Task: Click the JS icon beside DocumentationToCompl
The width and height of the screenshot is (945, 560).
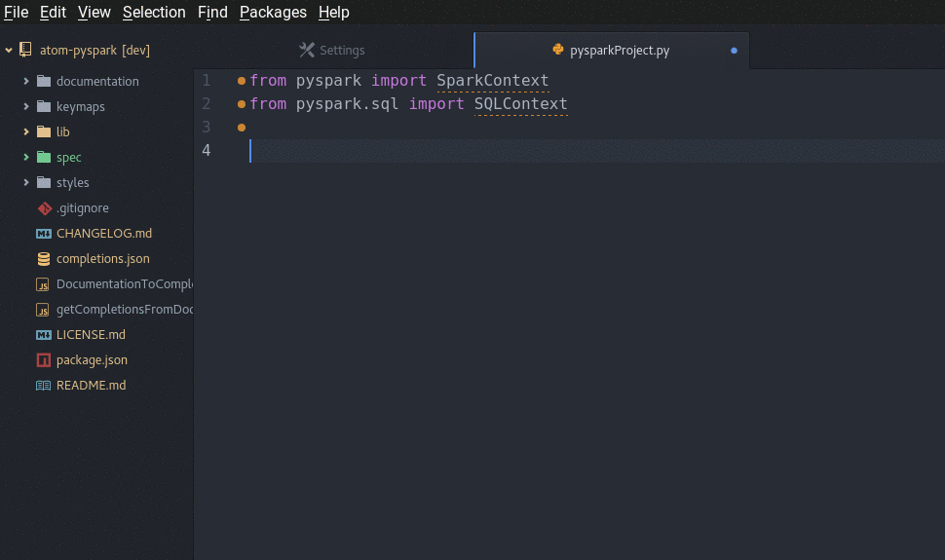Action: (x=42, y=284)
